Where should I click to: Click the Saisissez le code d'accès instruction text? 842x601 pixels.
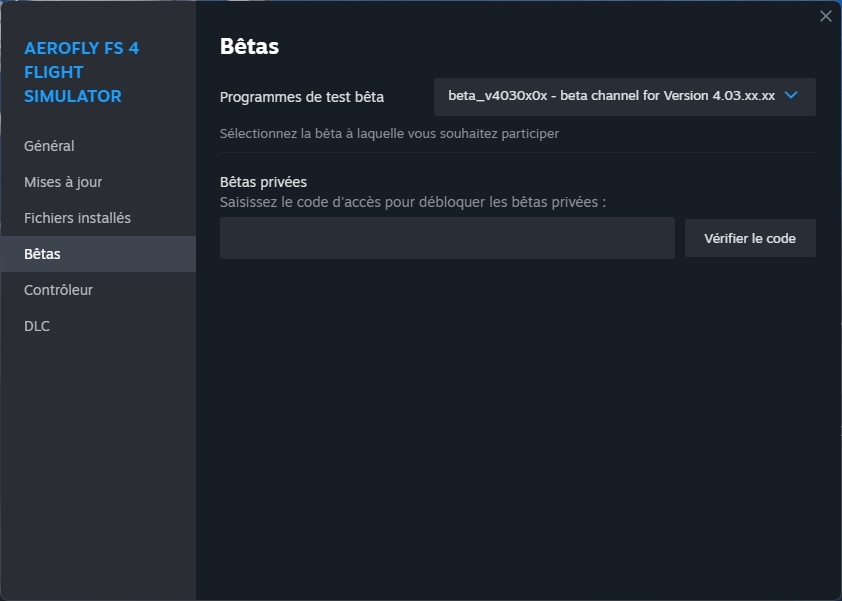(413, 202)
